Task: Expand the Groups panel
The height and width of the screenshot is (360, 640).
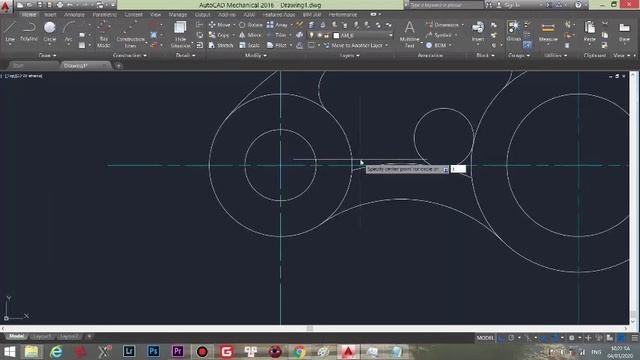Action: (519, 56)
